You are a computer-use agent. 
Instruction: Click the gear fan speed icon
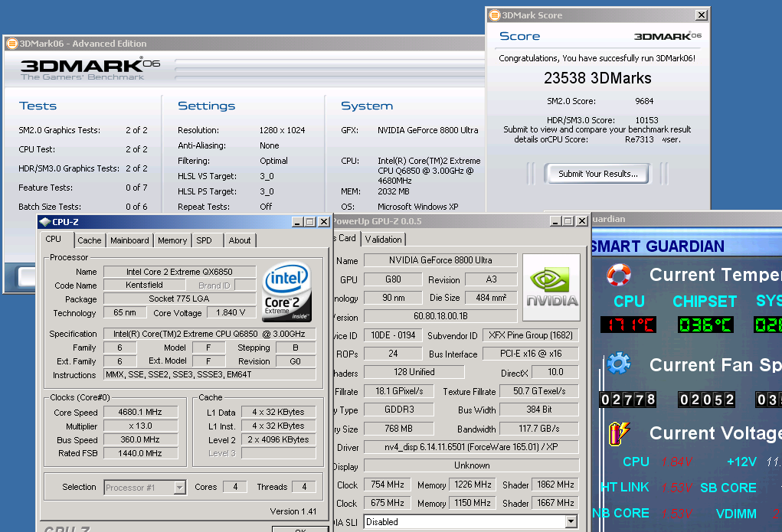click(x=619, y=364)
